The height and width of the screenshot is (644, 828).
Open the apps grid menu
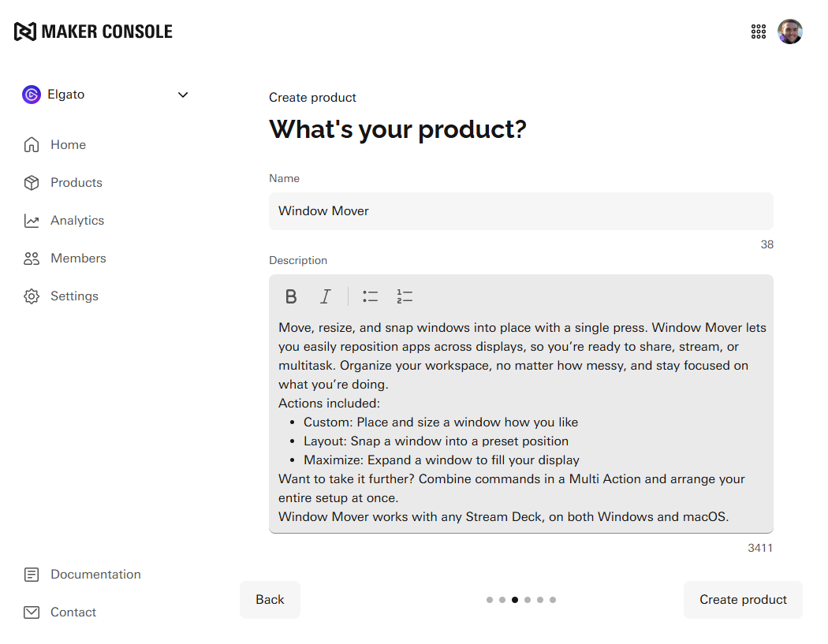point(759,32)
